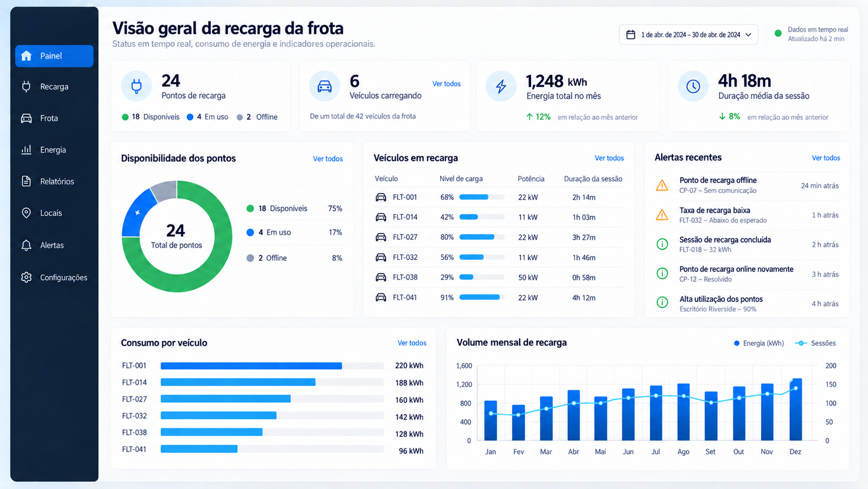The image size is (868, 489).
Task: Click the car icon in the FLT-001 row
Action: click(381, 197)
